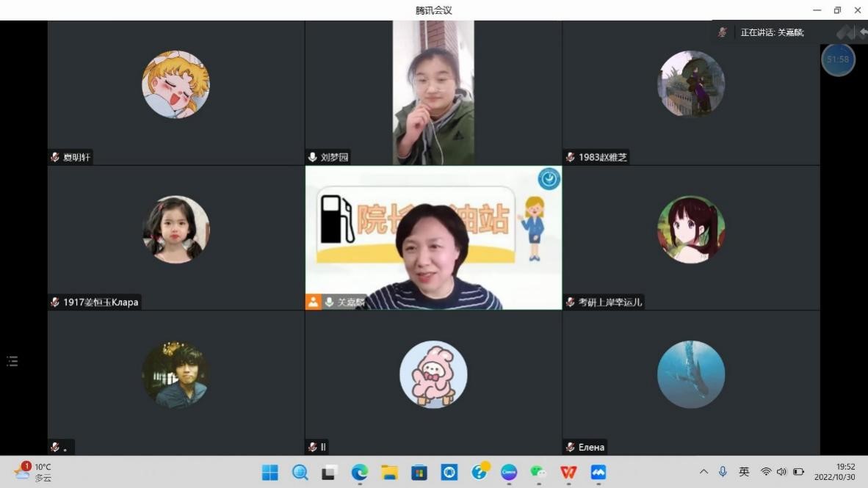Viewport: 868px width, 488px height.
Task: Open the system volume control speaker icon
Action: pos(781,472)
